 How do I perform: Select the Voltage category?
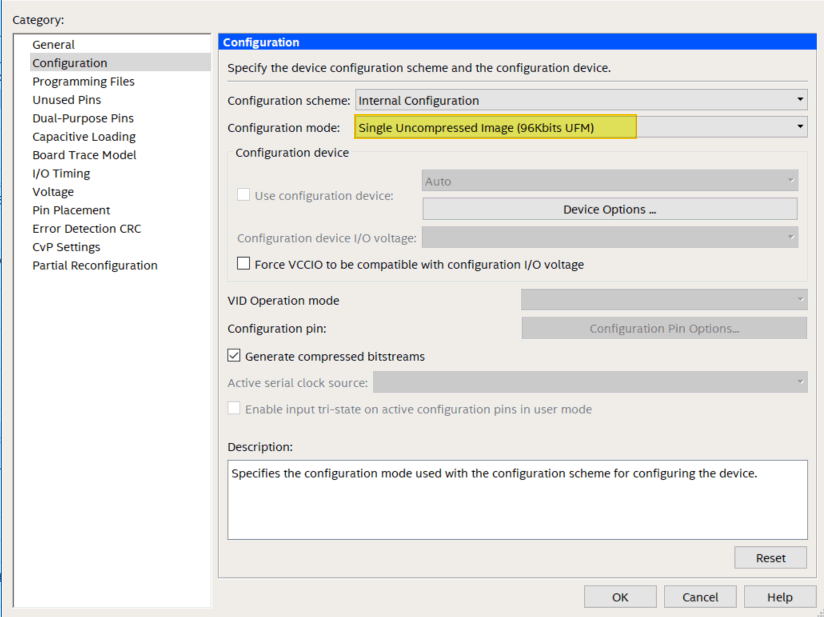(x=53, y=192)
